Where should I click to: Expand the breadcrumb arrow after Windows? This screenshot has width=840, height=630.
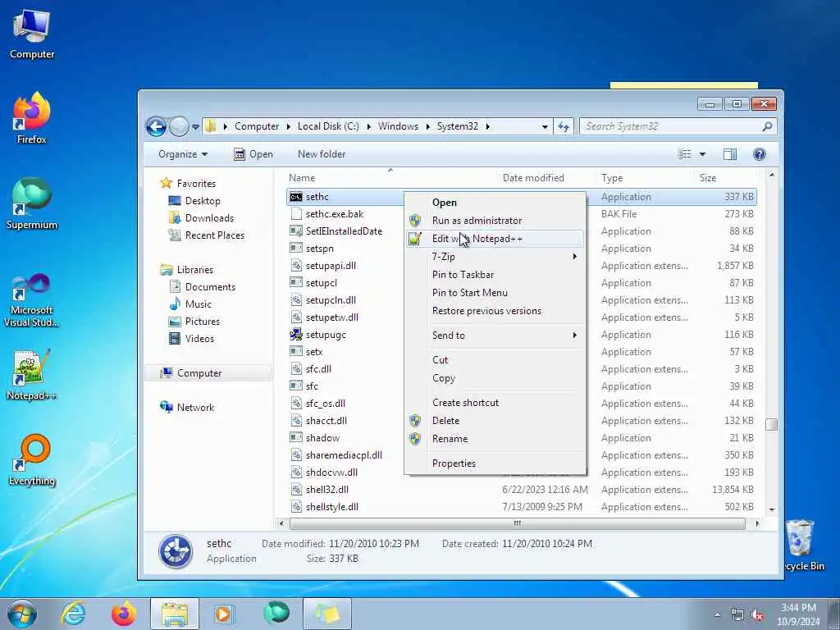click(427, 126)
